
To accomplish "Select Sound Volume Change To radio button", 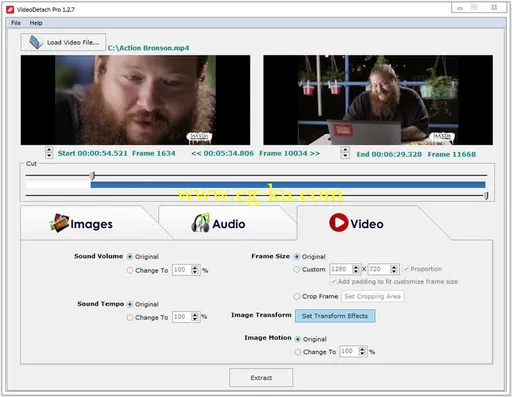I will coord(130,270).
